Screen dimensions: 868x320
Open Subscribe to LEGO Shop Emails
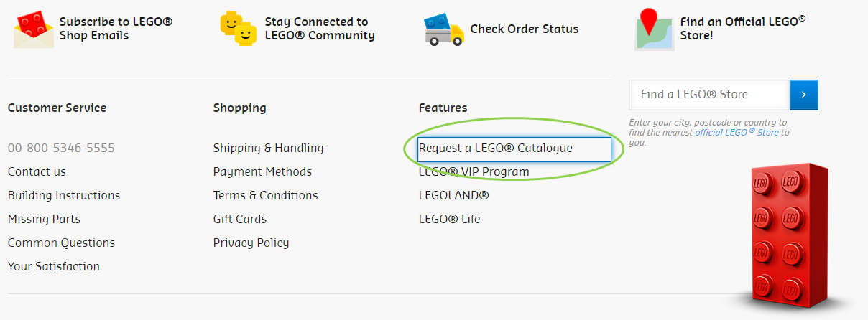116,29
